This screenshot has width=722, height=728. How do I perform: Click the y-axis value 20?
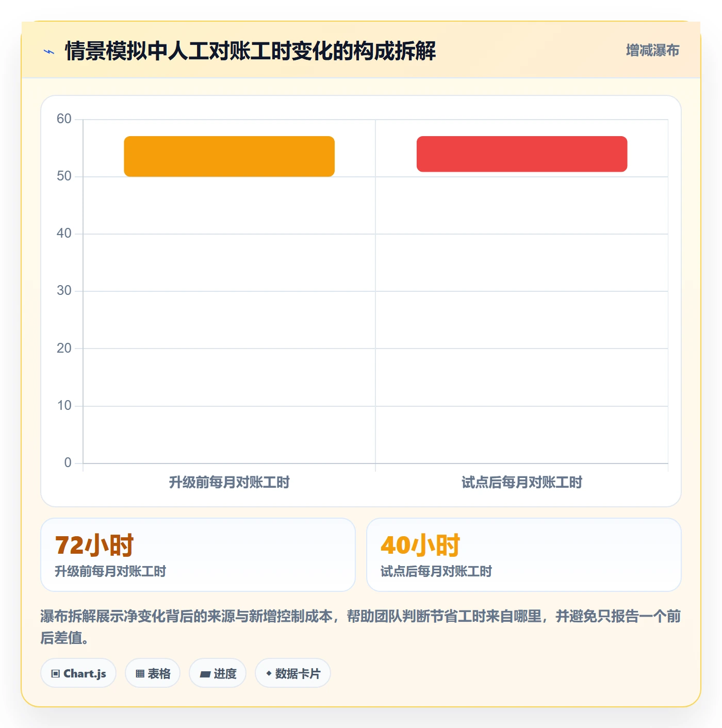(x=64, y=349)
